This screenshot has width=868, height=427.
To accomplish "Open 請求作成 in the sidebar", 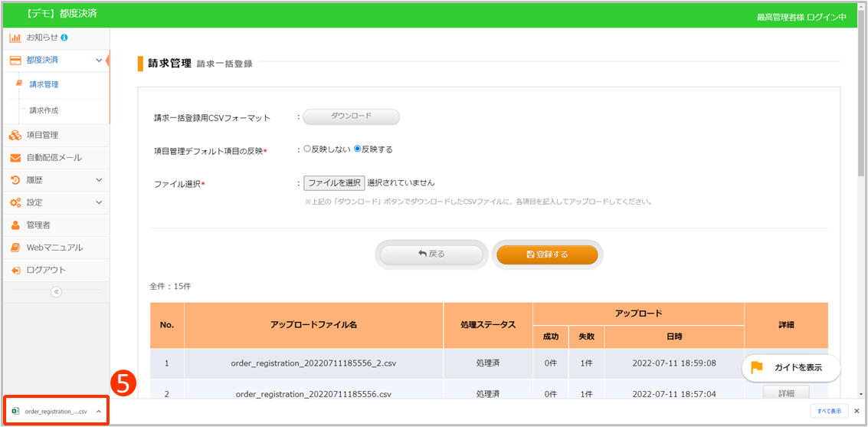I will tap(44, 110).
